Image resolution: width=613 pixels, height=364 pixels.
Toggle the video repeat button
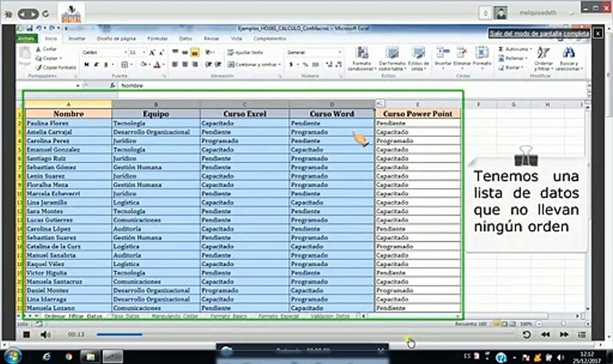point(527,334)
